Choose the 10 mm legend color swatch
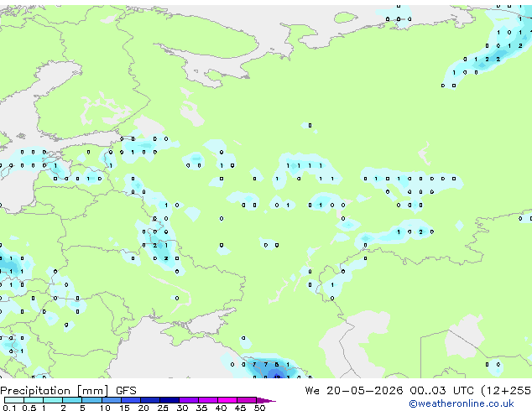532x411 pixels. click(x=111, y=400)
